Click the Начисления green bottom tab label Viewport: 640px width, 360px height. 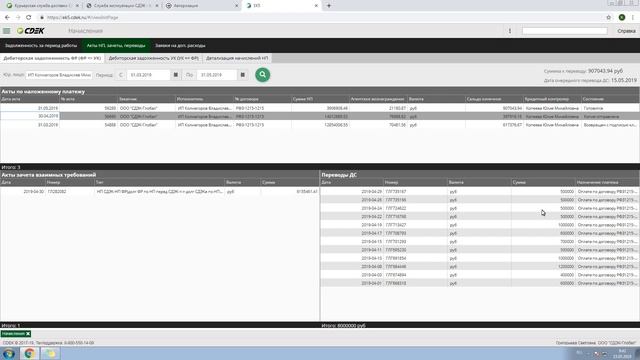point(13,334)
